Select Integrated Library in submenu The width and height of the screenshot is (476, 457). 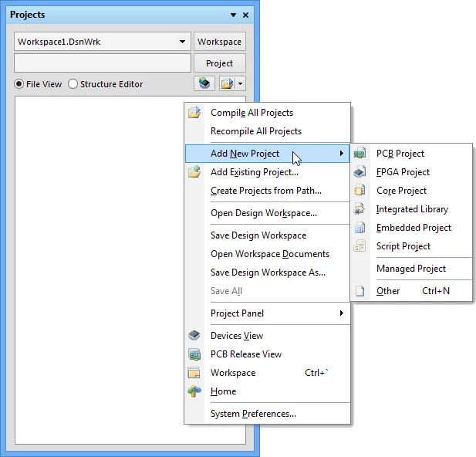click(x=411, y=209)
